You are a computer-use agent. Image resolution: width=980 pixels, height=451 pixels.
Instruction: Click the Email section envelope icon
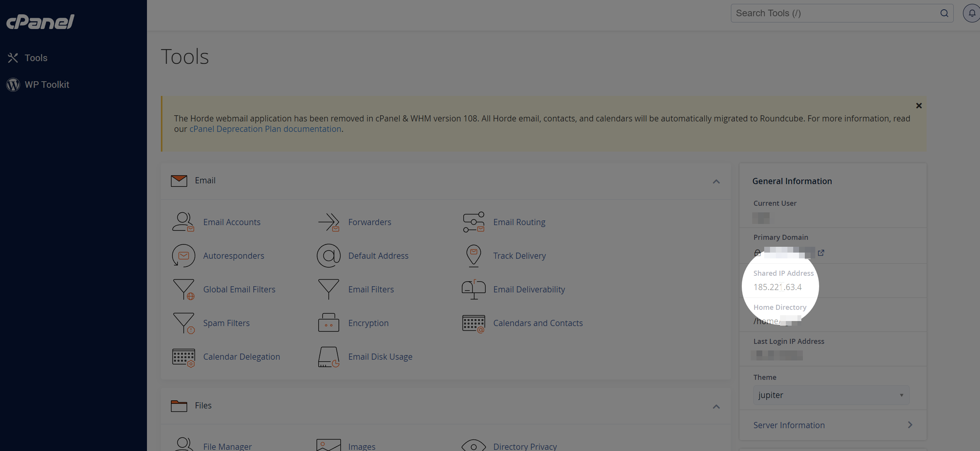point(179,181)
